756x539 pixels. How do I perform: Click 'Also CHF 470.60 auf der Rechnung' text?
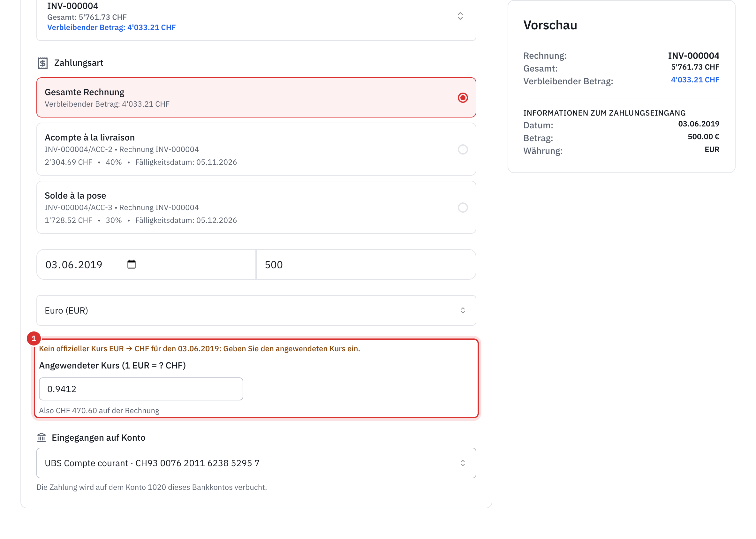click(99, 411)
